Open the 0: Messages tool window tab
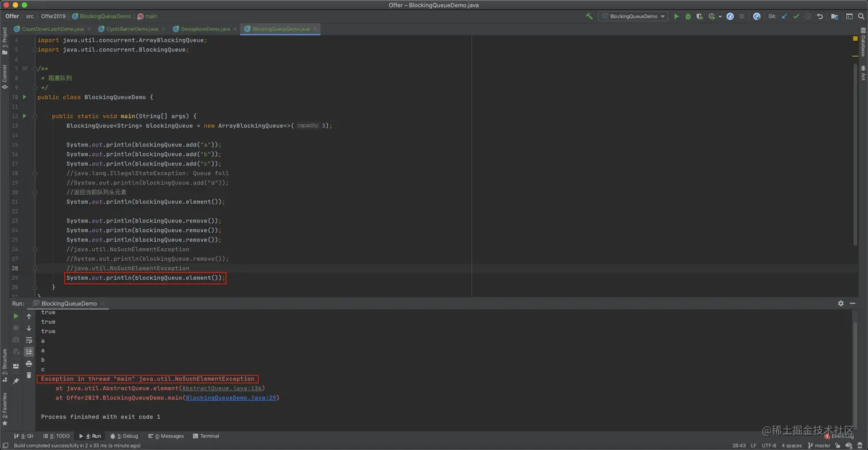 (x=166, y=436)
